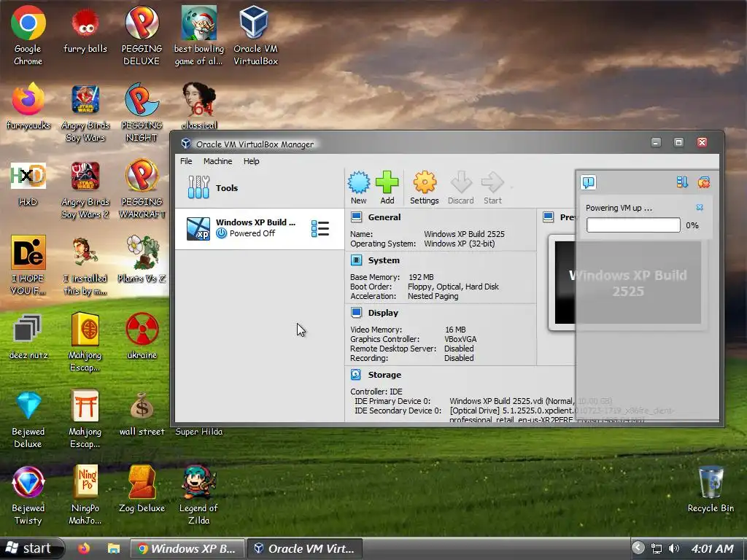
Task: Select the Bejeweled Deluxe desktop icon
Action: [28, 420]
